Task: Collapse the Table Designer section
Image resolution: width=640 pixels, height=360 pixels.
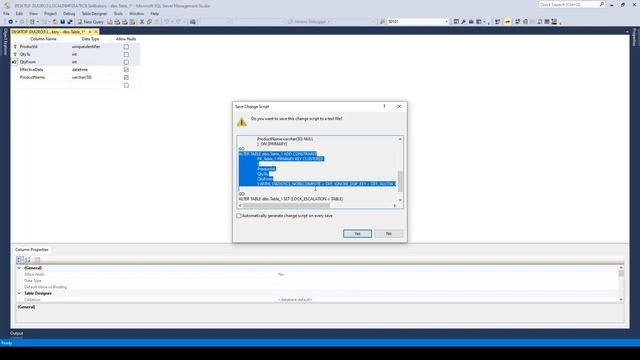Action: point(19,293)
